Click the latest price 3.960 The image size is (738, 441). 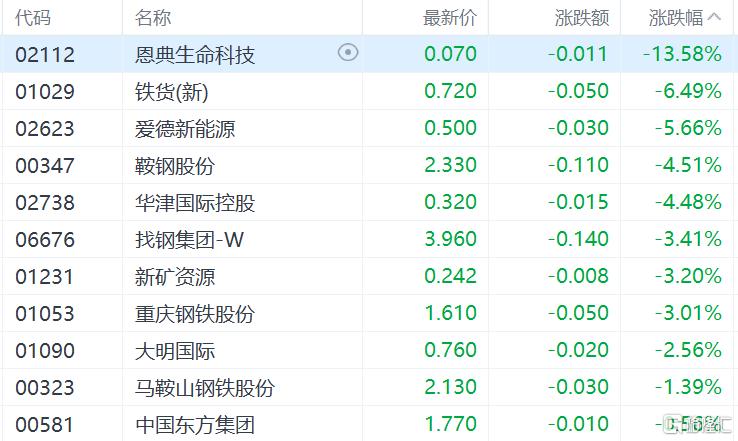tap(450, 239)
